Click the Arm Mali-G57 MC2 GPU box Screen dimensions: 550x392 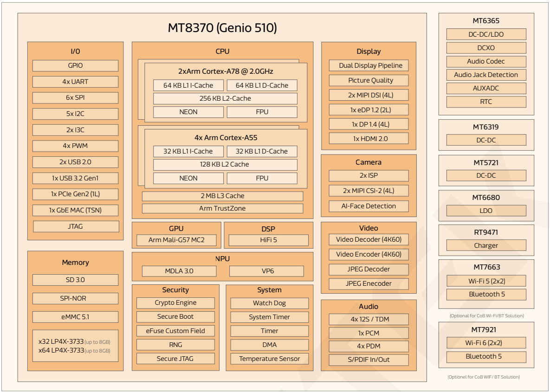(x=176, y=240)
